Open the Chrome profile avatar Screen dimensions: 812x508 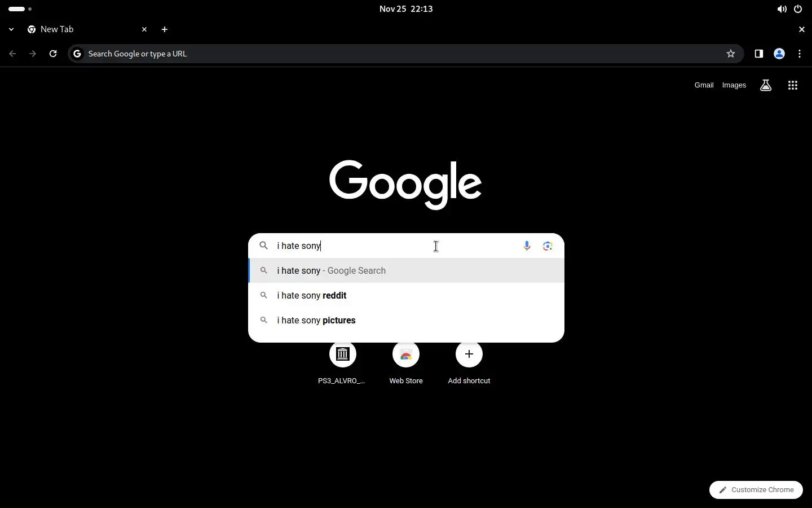[779, 54]
